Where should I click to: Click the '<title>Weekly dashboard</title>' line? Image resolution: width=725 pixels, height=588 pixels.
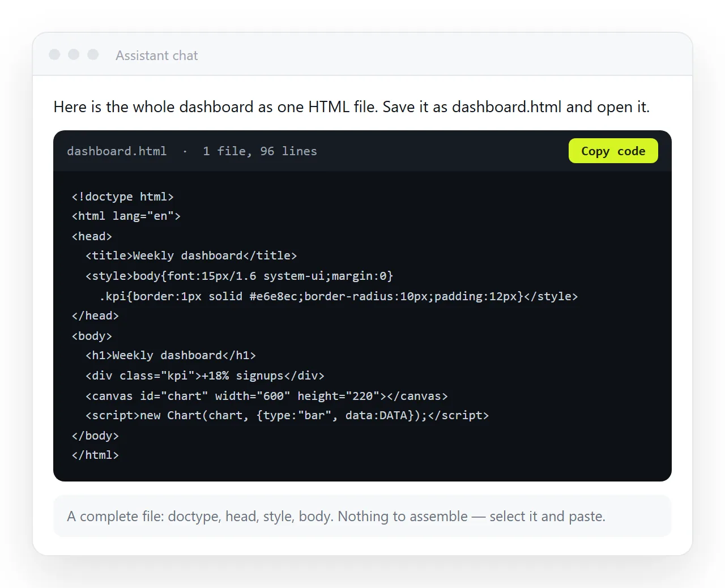pyautogui.click(x=191, y=255)
